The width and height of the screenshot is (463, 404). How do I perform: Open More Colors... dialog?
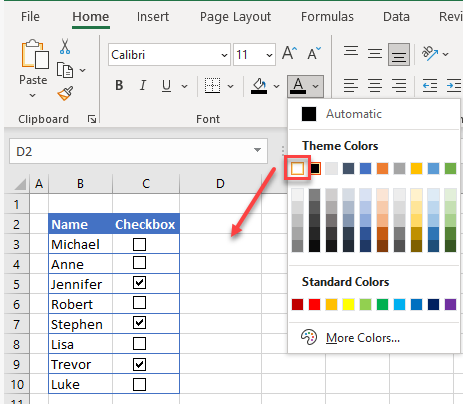pyautogui.click(x=373, y=338)
